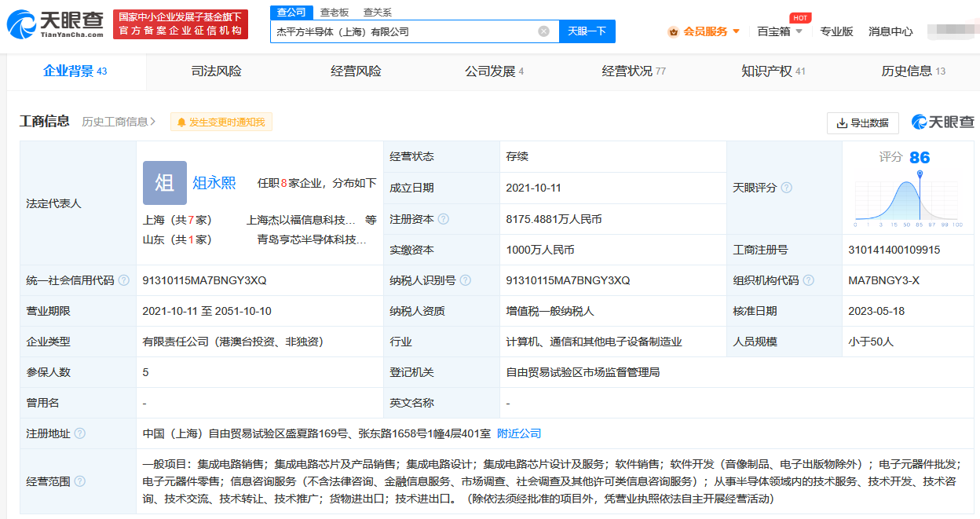The height and width of the screenshot is (519, 980).
Task: Click help icon next to 统一社会信用代码
Action: 123,280
